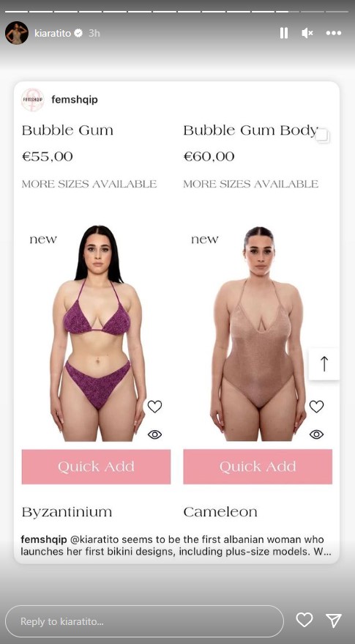Click the scroll-to-top arrow button
This screenshot has height=644, width=355.
[324, 364]
